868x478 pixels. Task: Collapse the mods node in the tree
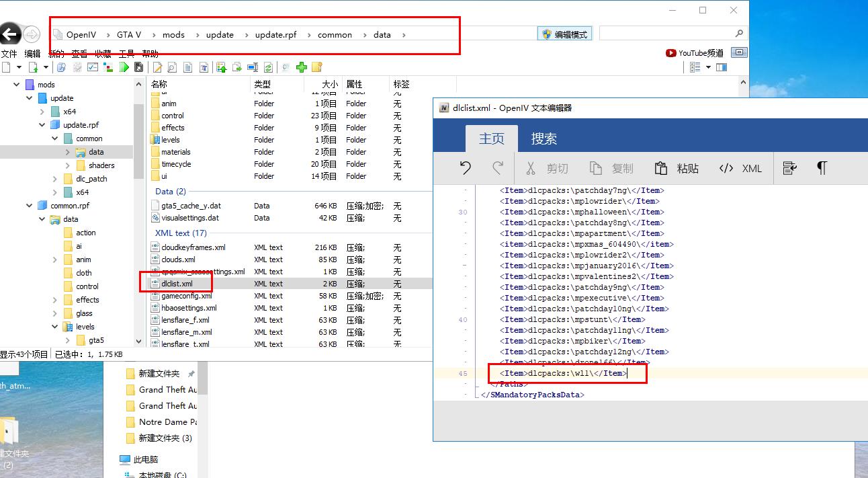pos(16,85)
